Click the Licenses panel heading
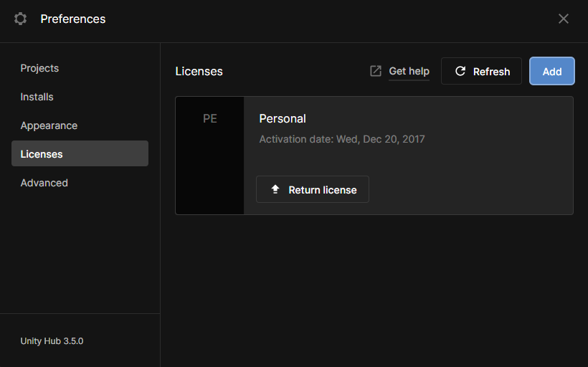Screen dimensions: 588x367 (x=199, y=71)
